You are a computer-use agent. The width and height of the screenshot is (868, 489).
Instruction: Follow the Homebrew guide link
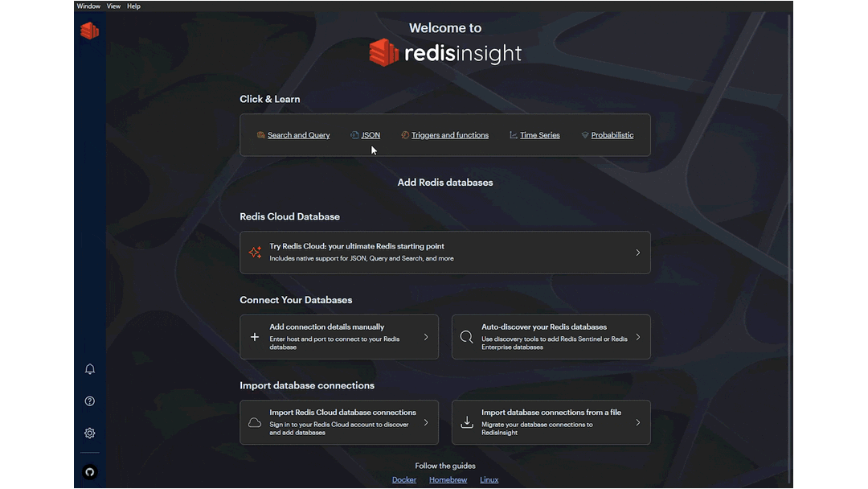[448, 479]
